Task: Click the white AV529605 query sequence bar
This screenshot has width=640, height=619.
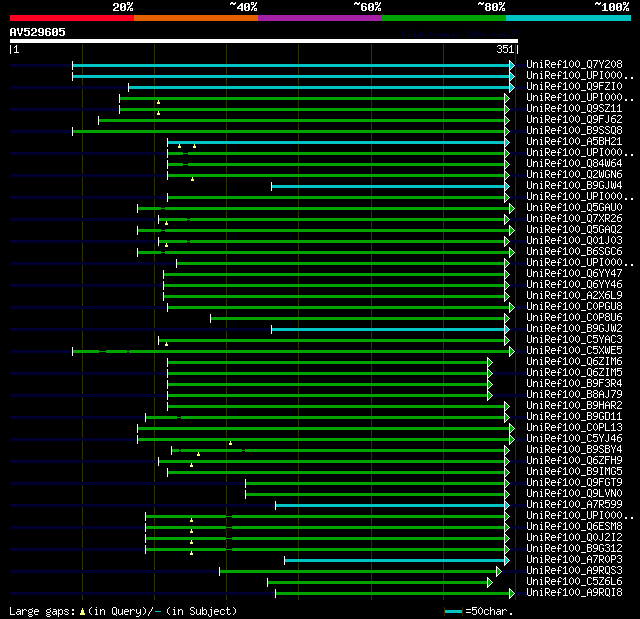Action: (264, 41)
